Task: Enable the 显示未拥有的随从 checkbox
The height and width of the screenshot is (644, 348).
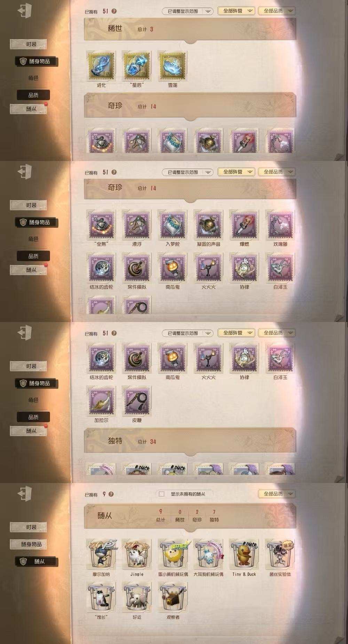Action: point(161,494)
